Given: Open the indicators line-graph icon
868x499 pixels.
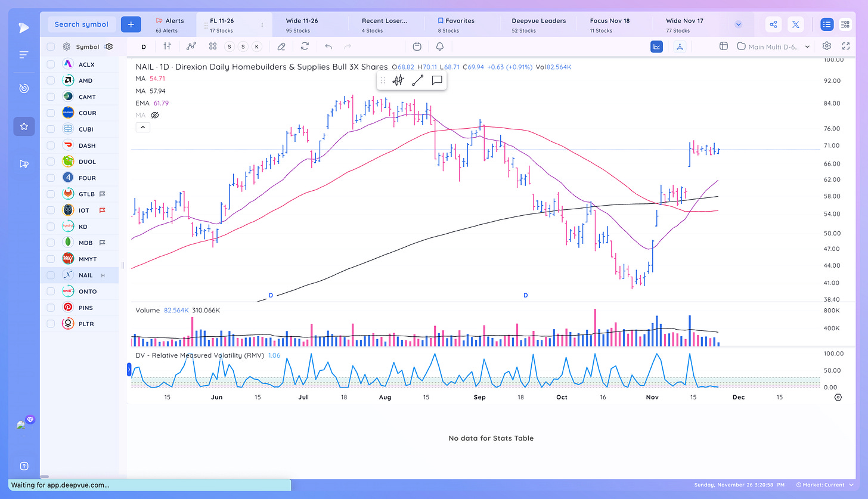Looking at the screenshot, I should 191,46.
